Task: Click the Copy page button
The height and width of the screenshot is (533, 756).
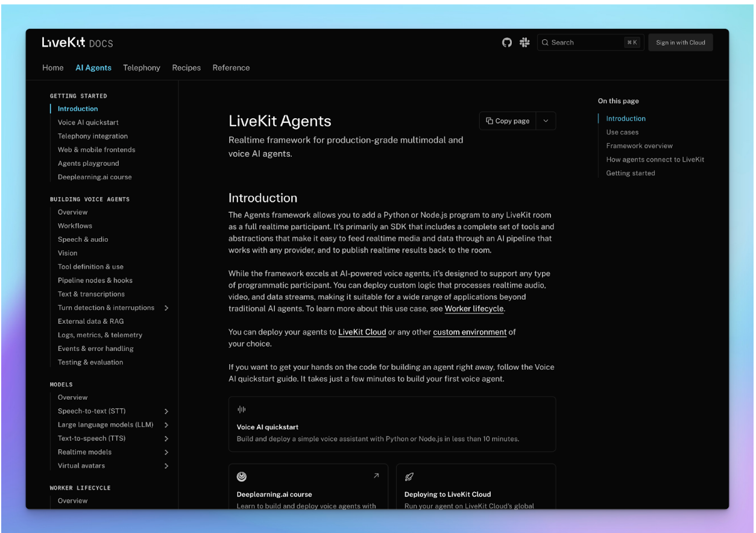Action: click(x=508, y=121)
